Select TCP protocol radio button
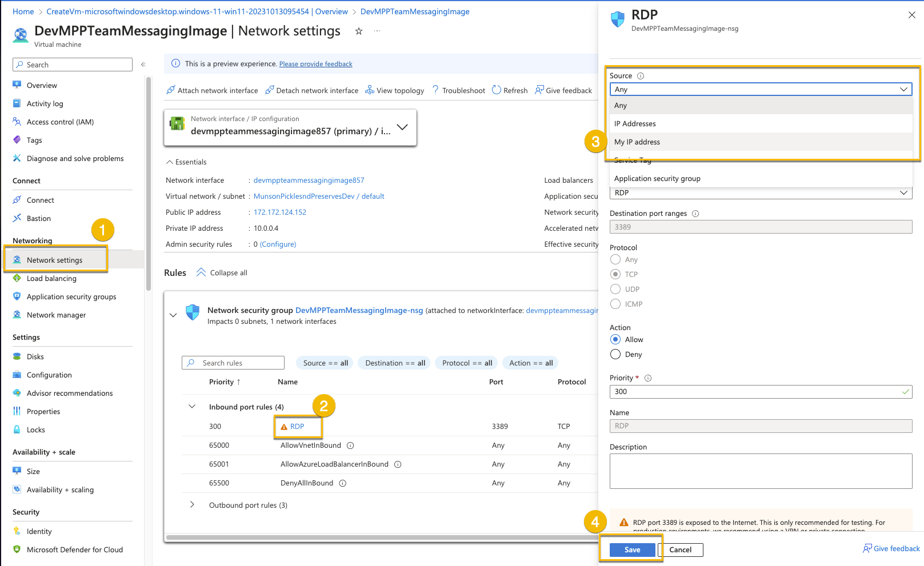The image size is (924, 566). pyautogui.click(x=615, y=274)
